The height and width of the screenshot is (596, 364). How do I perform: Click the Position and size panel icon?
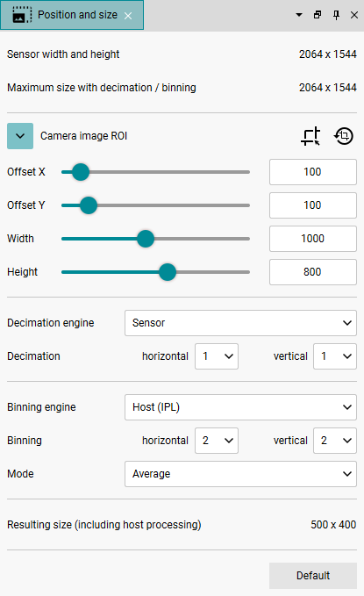22,15
